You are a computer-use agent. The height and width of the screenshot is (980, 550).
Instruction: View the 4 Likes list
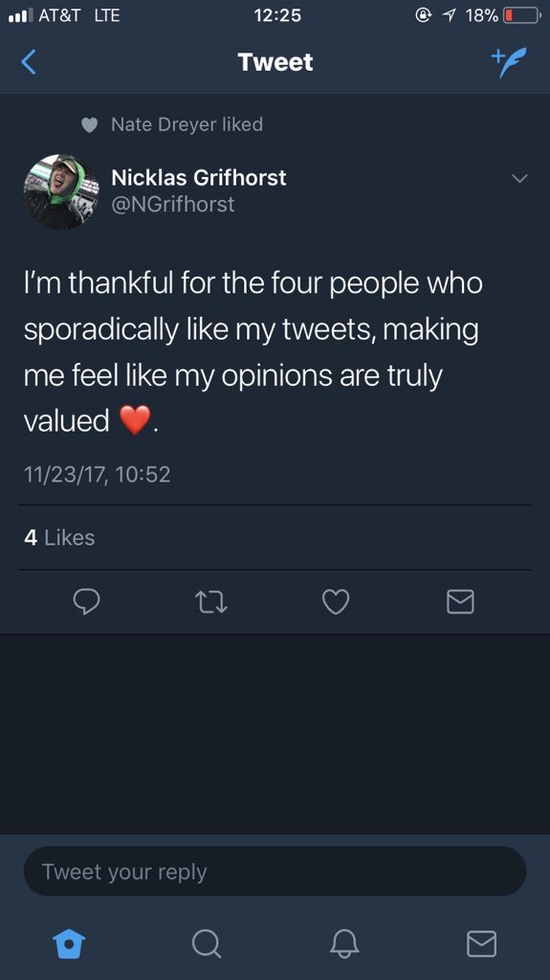click(x=59, y=538)
